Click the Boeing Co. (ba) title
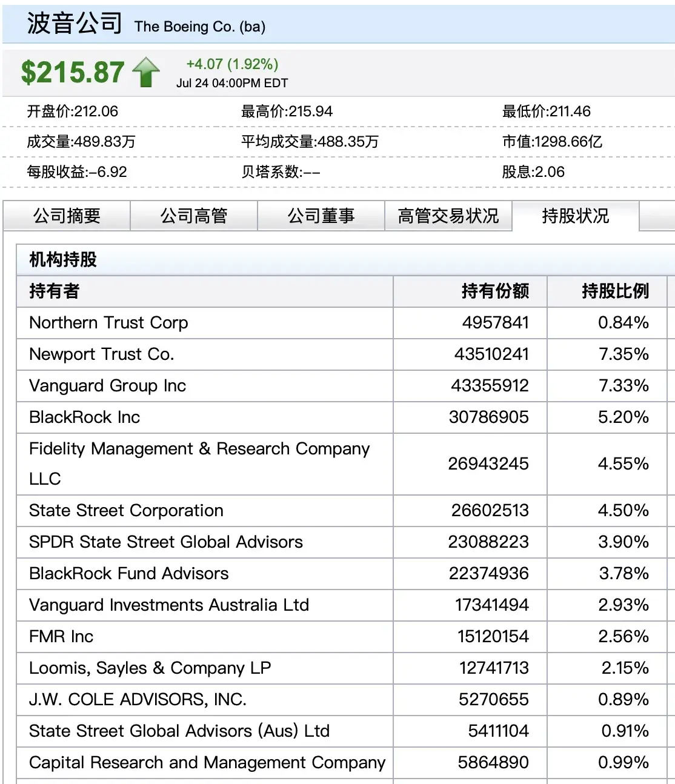The height and width of the screenshot is (784, 675). tap(199, 27)
